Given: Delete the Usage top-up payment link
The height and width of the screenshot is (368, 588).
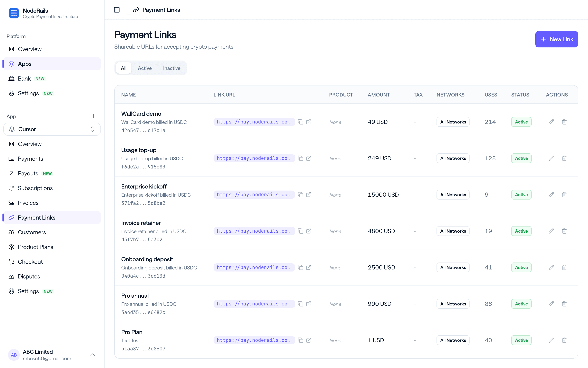Looking at the screenshot, I should 564,158.
